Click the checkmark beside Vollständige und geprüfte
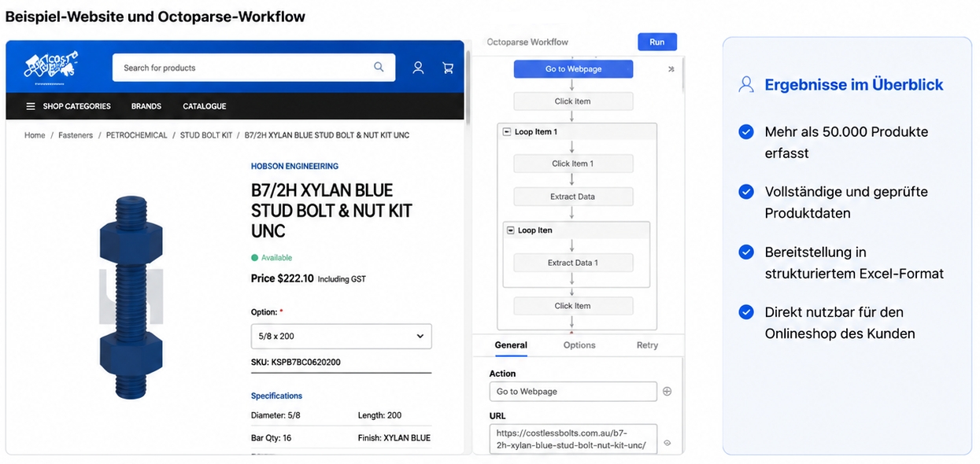Viewport: 980px width, 464px height. (x=746, y=192)
